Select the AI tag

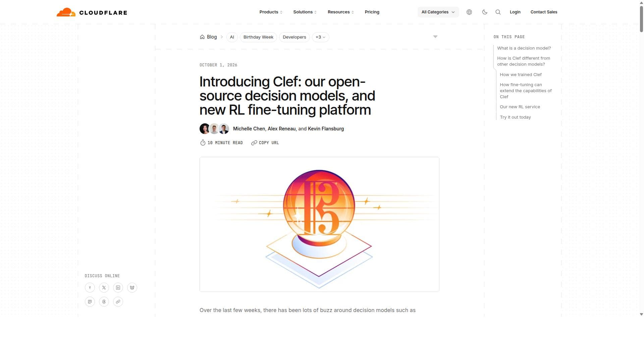232,37
